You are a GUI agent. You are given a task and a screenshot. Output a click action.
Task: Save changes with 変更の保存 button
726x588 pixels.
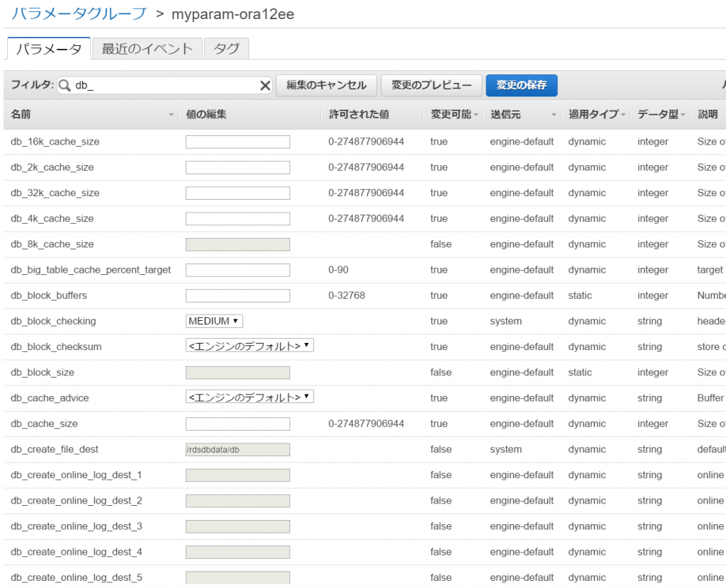(x=521, y=85)
